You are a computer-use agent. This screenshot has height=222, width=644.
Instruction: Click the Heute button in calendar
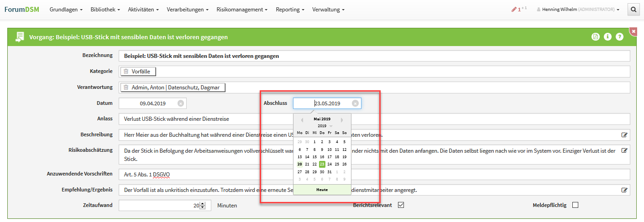pos(322,190)
